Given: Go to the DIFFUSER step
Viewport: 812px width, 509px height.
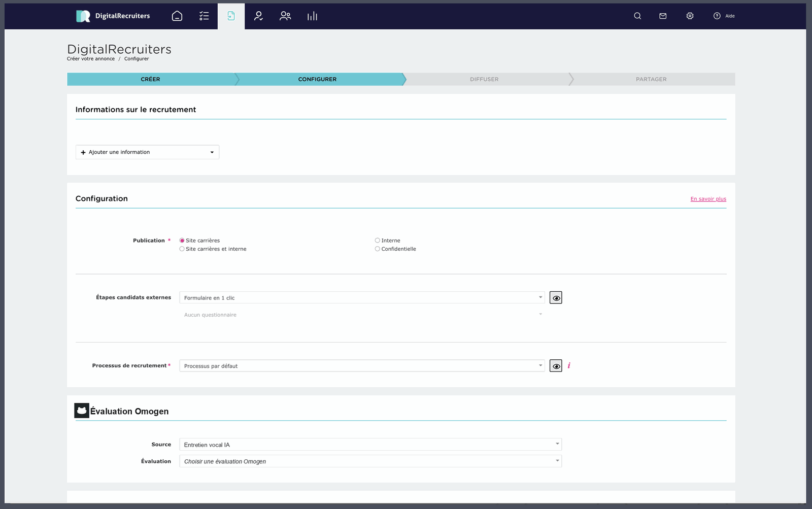Looking at the screenshot, I should [x=484, y=79].
